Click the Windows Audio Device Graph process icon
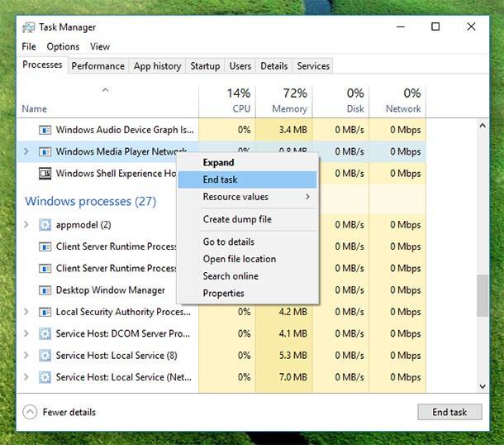 point(45,130)
